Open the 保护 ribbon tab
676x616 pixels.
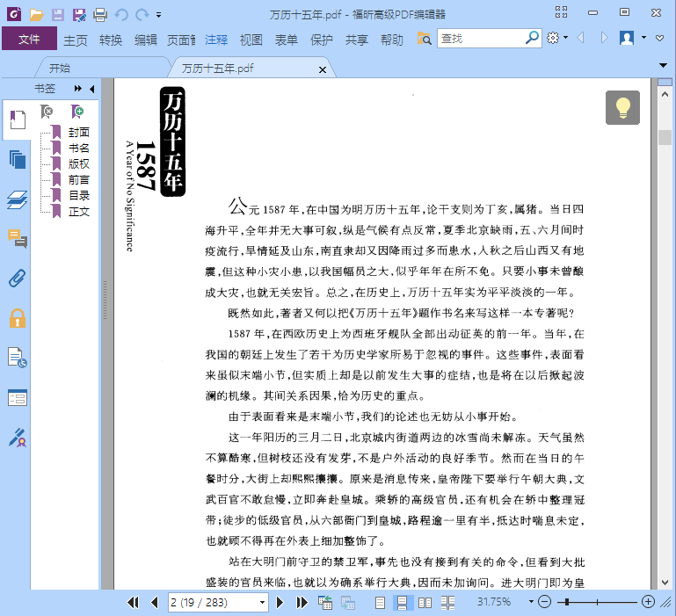(321, 40)
